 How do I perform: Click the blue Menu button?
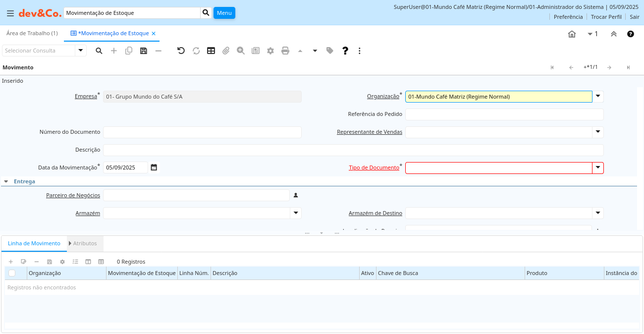[224, 13]
